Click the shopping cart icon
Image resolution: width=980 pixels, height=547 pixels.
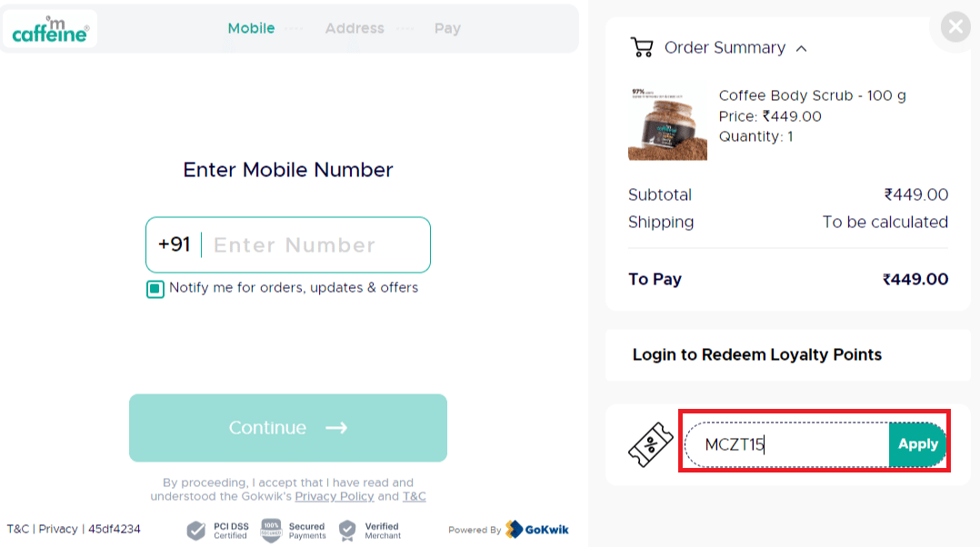pyautogui.click(x=642, y=48)
